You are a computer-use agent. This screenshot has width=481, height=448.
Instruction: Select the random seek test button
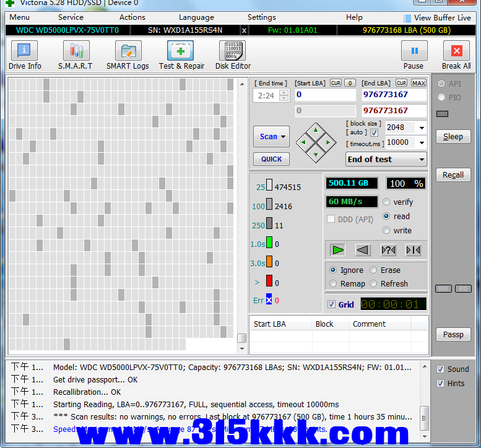tap(388, 250)
